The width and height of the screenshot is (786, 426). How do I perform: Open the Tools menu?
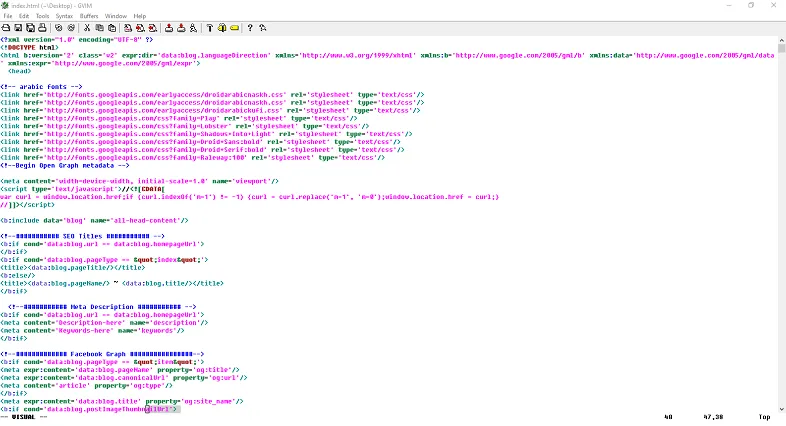coord(43,16)
